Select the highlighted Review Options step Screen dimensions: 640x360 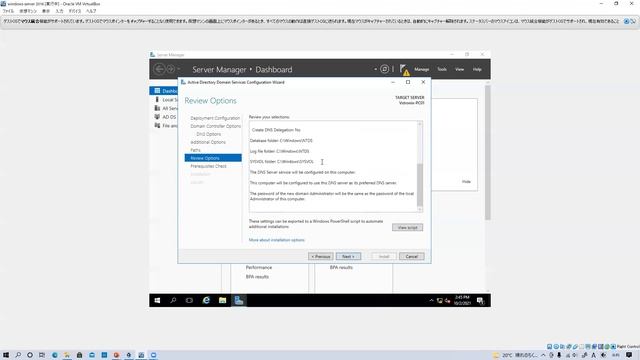point(213,158)
